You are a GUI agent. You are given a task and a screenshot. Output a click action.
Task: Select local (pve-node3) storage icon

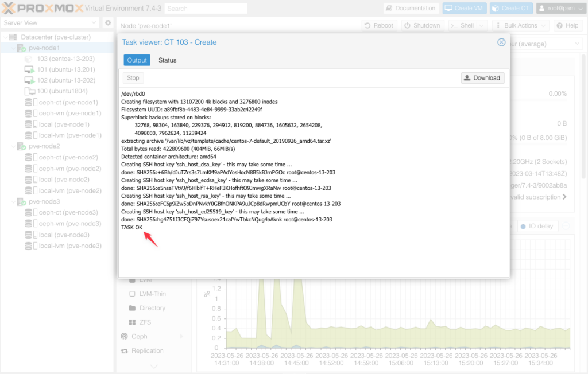click(31, 235)
